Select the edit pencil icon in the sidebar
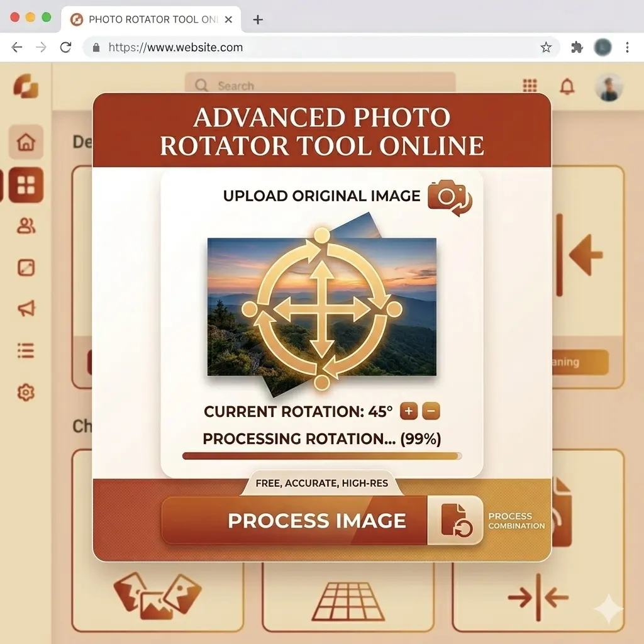644x644 pixels. point(25,267)
